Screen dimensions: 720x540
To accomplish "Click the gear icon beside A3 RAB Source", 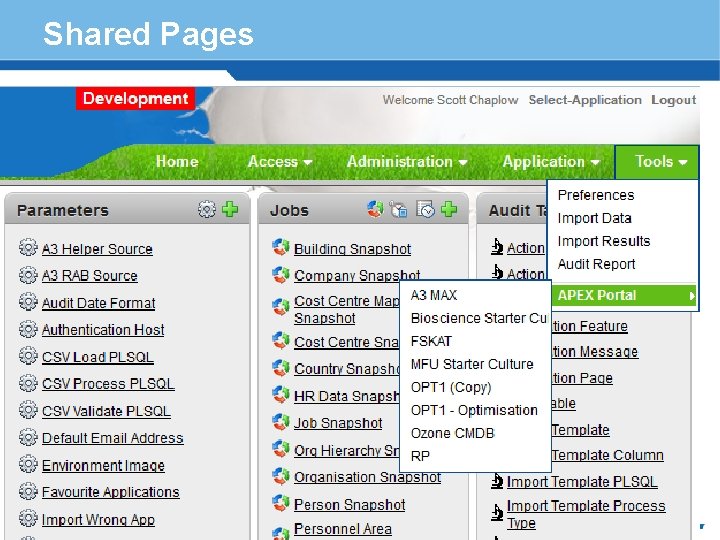I will [28, 275].
